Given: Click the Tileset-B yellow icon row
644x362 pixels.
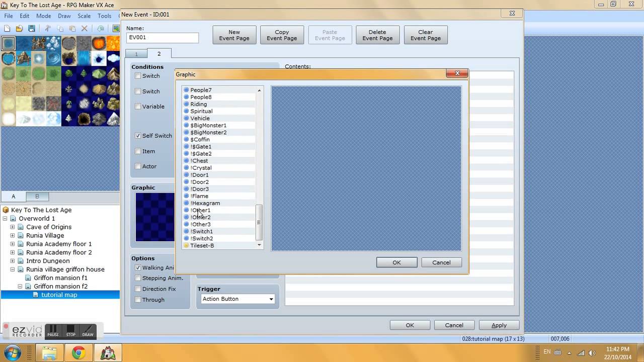Looking at the screenshot, I should 219,245.
